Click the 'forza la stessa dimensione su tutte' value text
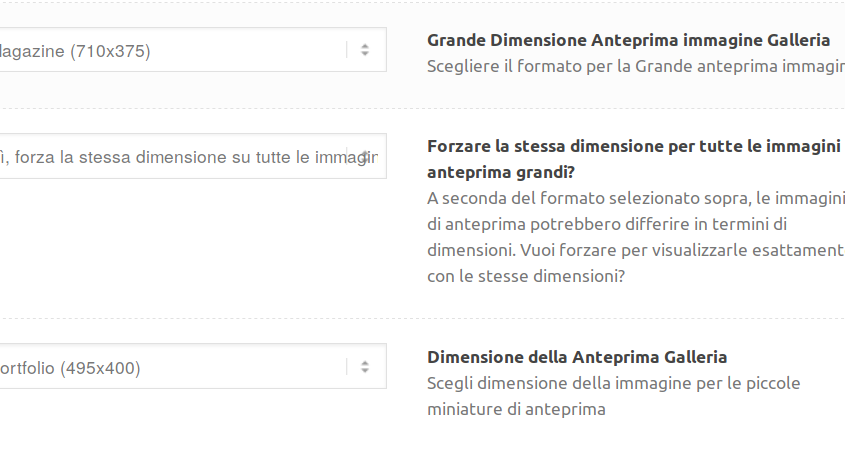845x450 pixels. click(189, 157)
